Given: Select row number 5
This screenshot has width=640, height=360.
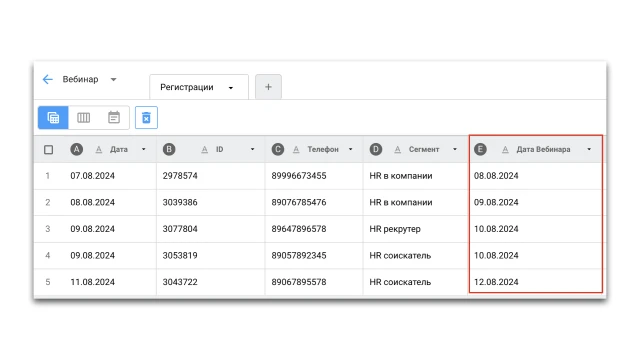Looking at the screenshot, I should pos(48,282).
